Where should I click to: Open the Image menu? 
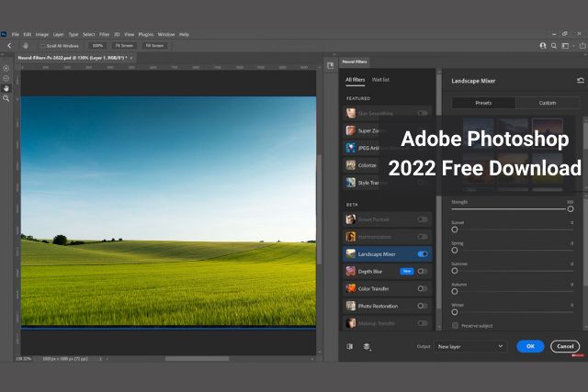pyautogui.click(x=42, y=34)
